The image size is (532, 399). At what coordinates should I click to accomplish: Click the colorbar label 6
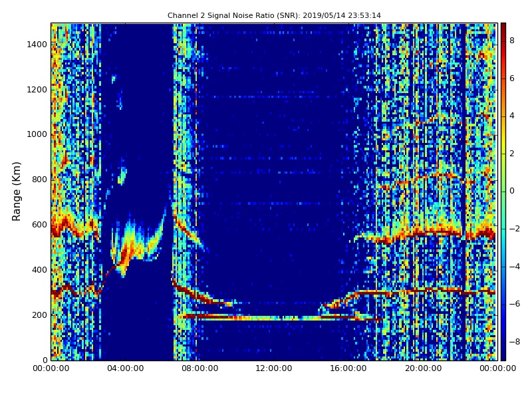pyautogui.click(x=512, y=78)
